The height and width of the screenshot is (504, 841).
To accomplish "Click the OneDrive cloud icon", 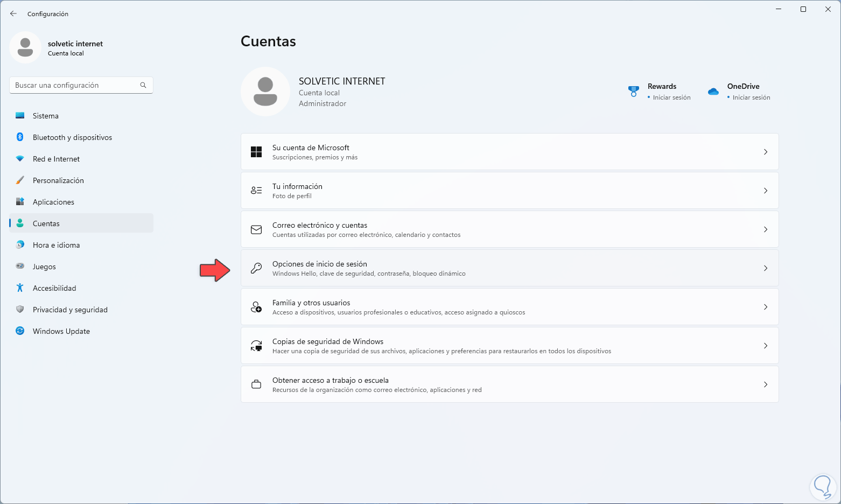I will (713, 92).
